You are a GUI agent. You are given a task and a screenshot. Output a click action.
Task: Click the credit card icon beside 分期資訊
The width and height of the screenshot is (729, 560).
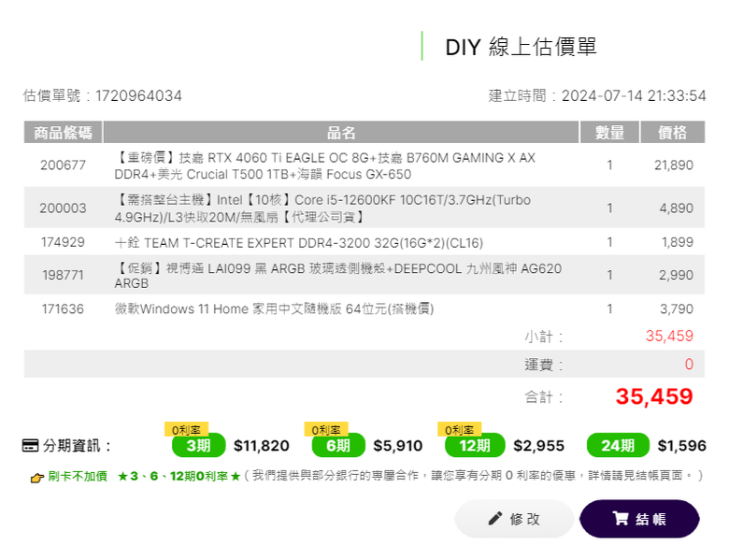(x=31, y=446)
